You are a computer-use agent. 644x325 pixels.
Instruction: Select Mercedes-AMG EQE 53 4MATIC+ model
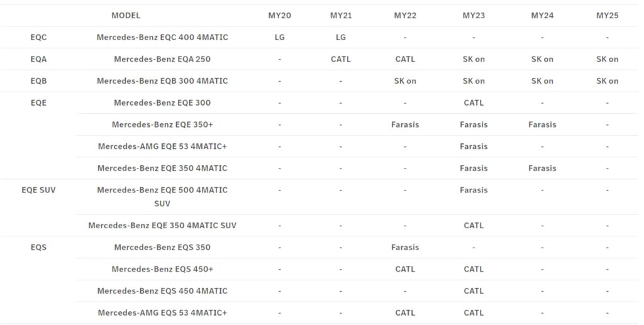[x=162, y=146]
